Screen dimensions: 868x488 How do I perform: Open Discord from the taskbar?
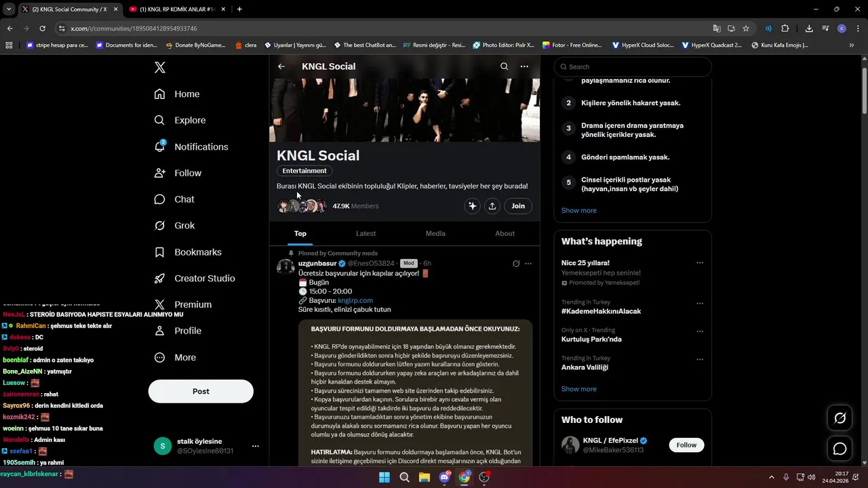(x=445, y=477)
